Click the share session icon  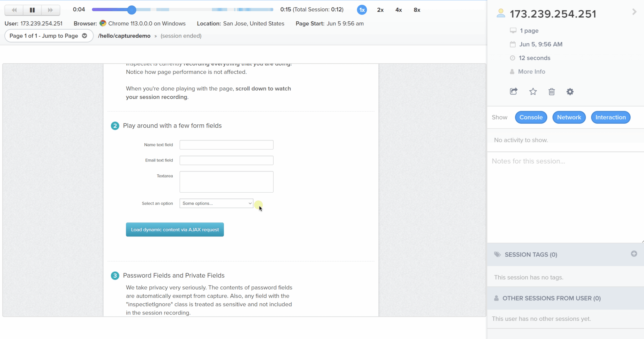[514, 92]
